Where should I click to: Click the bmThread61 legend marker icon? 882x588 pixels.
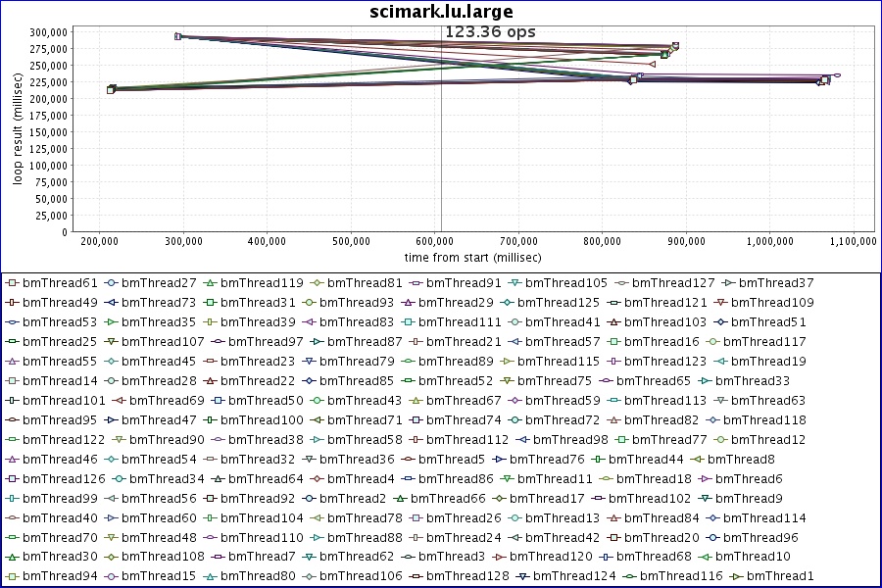(12, 282)
